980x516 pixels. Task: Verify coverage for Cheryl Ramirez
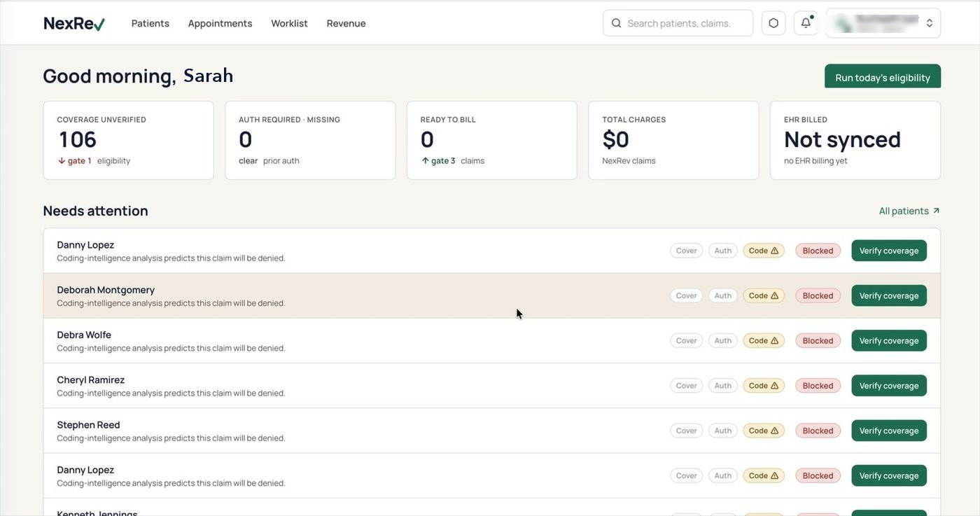tap(889, 386)
